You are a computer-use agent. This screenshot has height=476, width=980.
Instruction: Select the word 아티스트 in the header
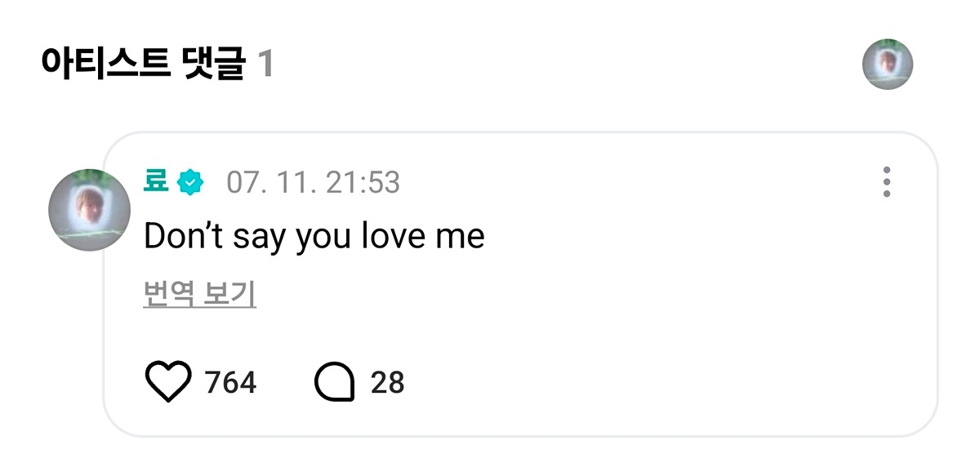point(105,65)
